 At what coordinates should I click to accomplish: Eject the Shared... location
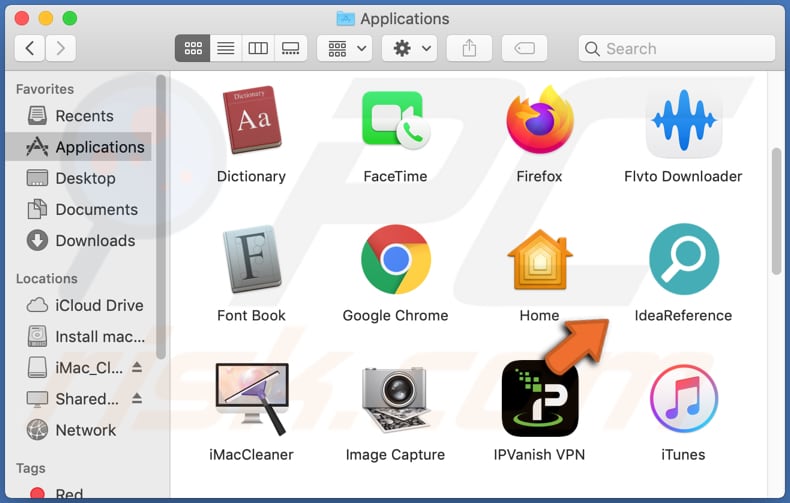click(137, 399)
